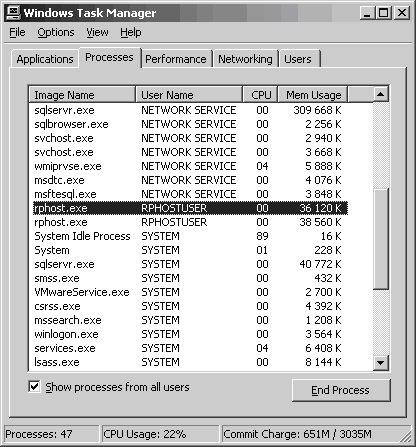Open the File menu
Screen dimensions: 416x447
(x=17, y=32)
